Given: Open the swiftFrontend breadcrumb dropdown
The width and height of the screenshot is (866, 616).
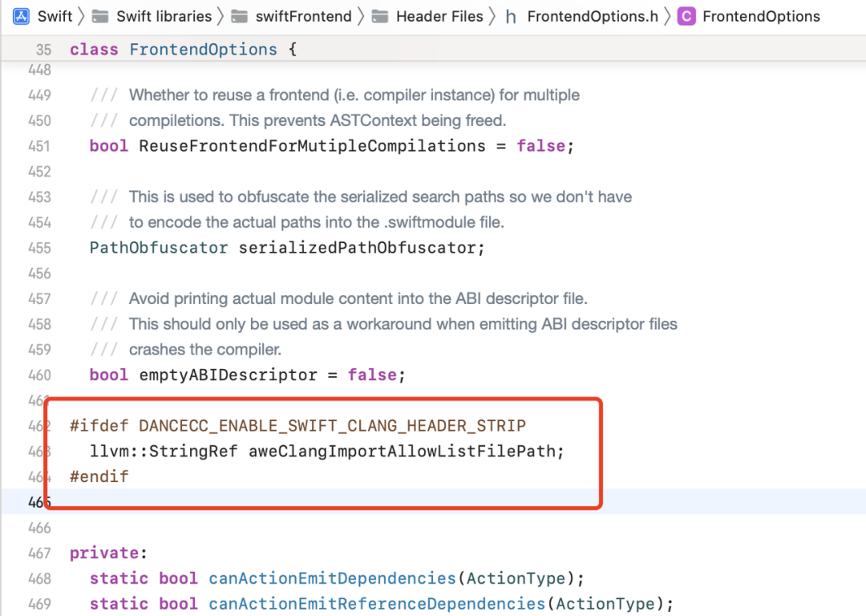Looking at the screenshot, I should click(303, 17).
